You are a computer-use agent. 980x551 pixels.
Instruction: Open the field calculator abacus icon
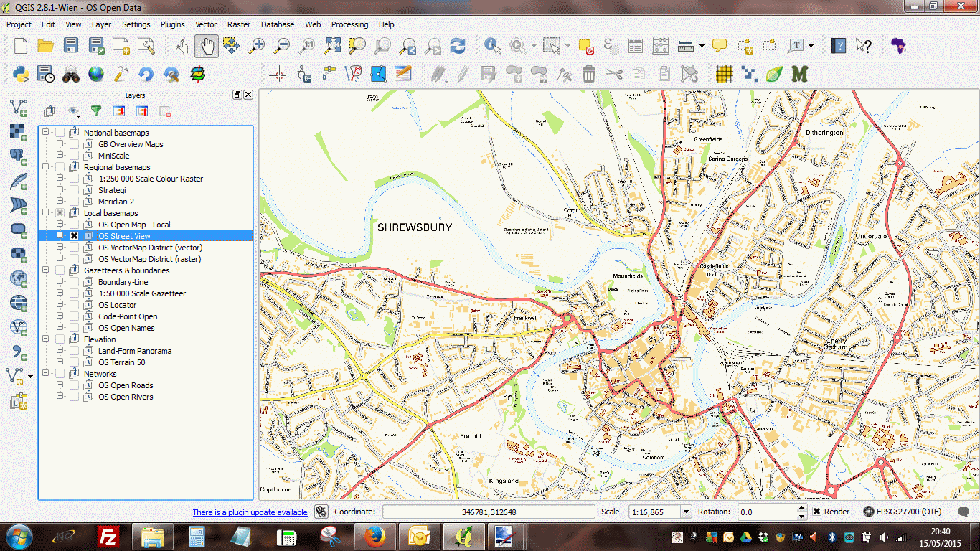pos(661,46)
